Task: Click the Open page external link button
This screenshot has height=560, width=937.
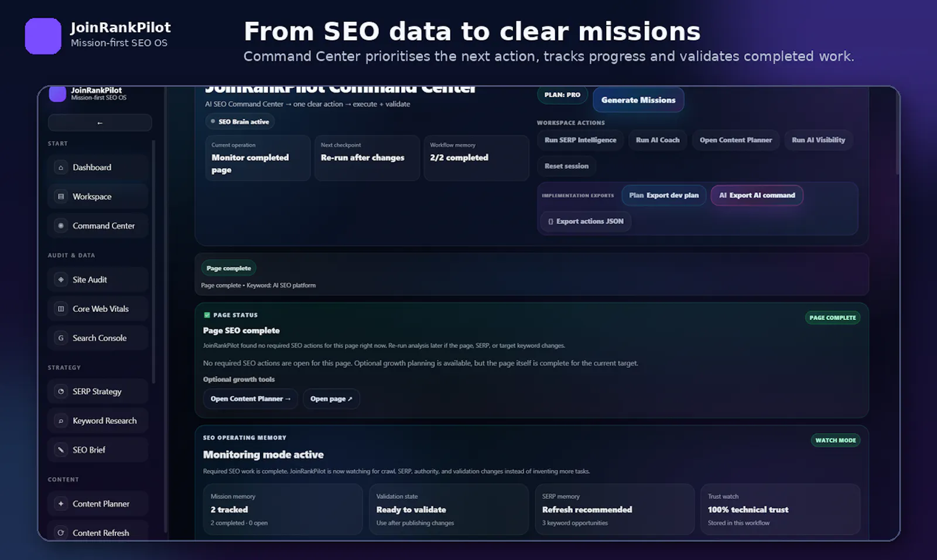Action: click(x=331, y=399)
